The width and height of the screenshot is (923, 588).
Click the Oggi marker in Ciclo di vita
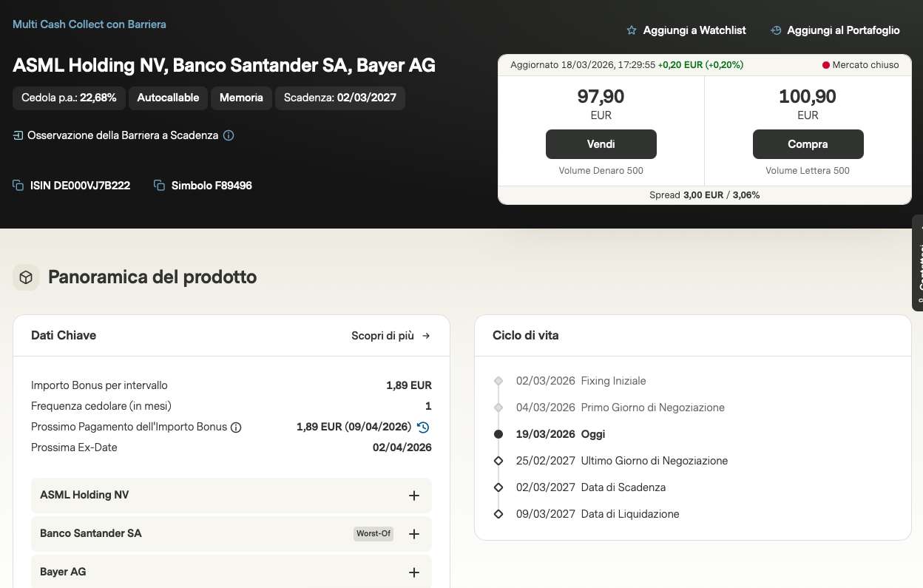click(498, 434)
